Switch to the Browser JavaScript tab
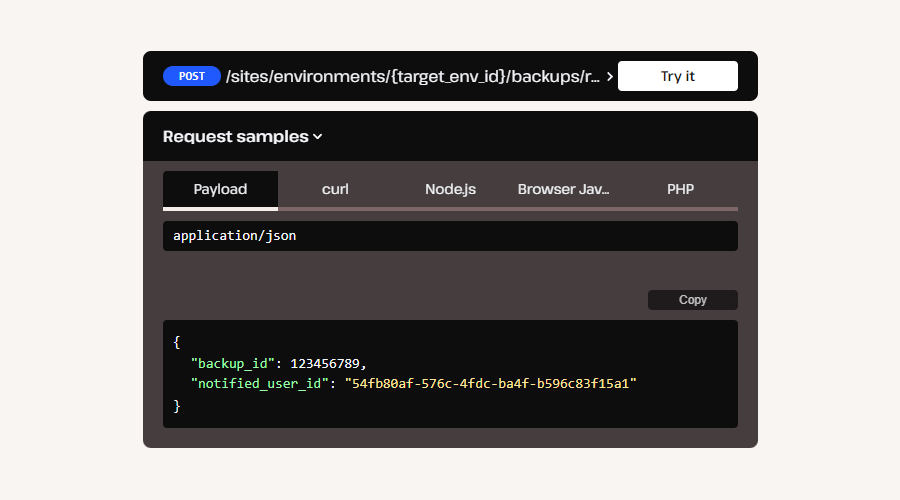This screenshot has width=900, height=500. click(x=563, y=189)
